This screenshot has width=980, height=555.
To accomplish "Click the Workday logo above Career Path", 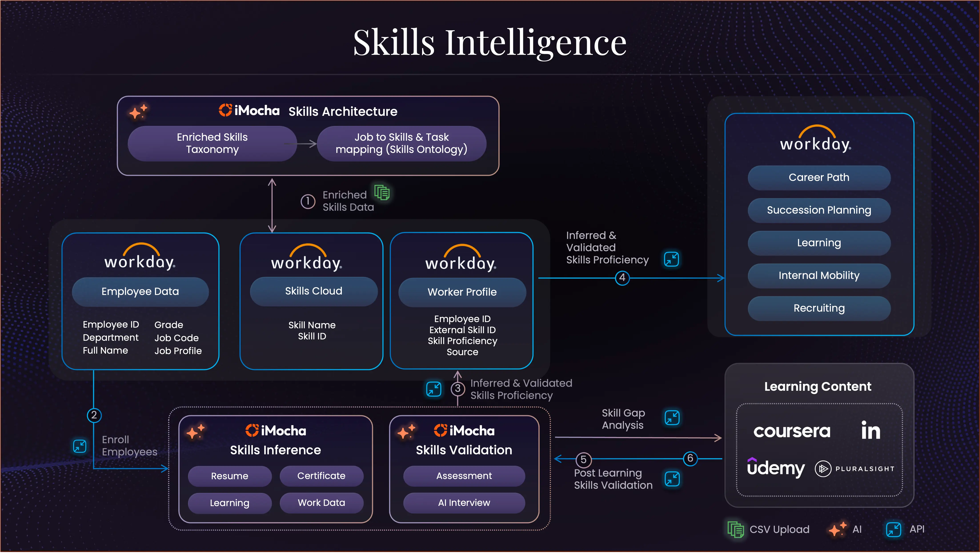I will tap(816, 139).
